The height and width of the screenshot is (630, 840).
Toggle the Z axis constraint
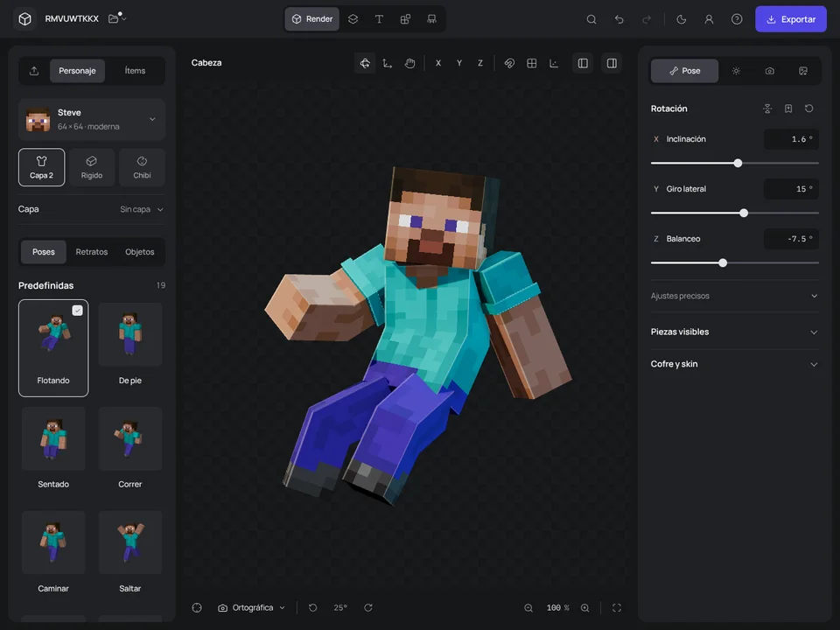(480, 63)
